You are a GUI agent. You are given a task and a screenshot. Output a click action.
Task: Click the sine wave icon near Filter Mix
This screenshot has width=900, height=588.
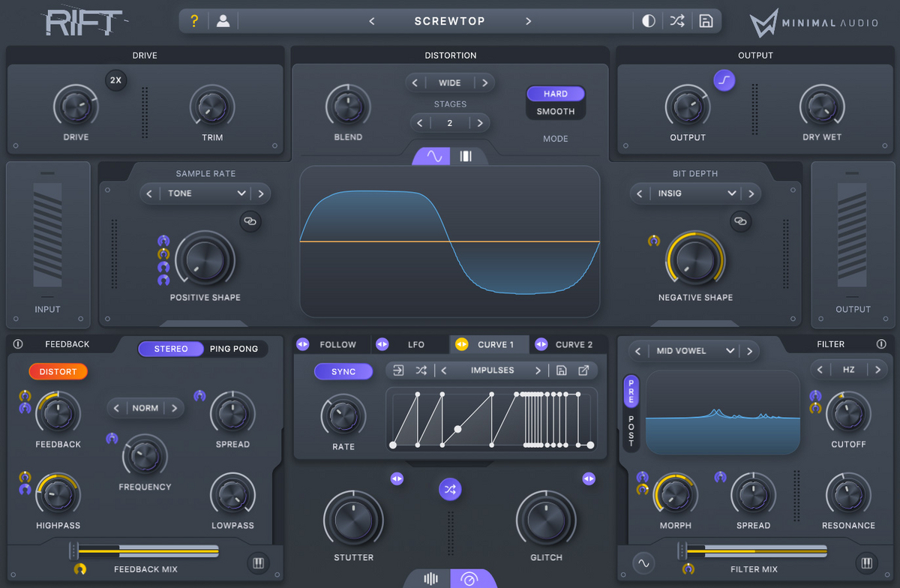click(x=643, y=562)
